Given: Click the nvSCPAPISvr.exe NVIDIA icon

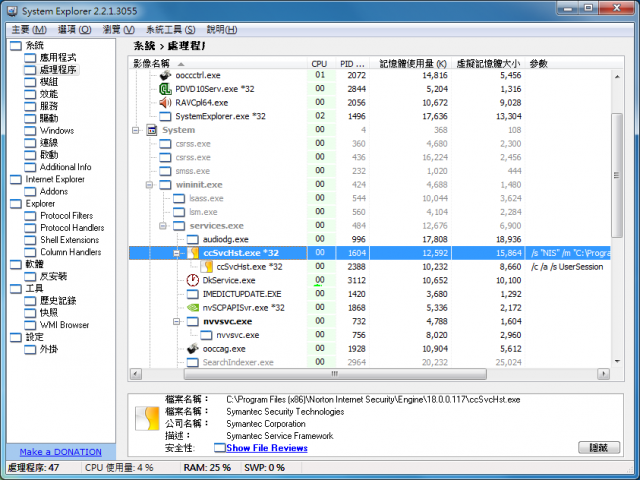Looking at the screenshot, I should tap(193, 308).
